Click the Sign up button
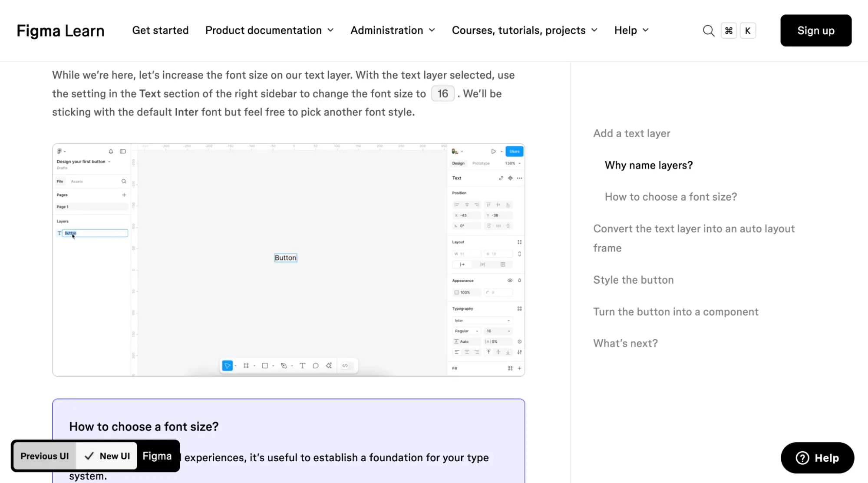 point(816,30)
